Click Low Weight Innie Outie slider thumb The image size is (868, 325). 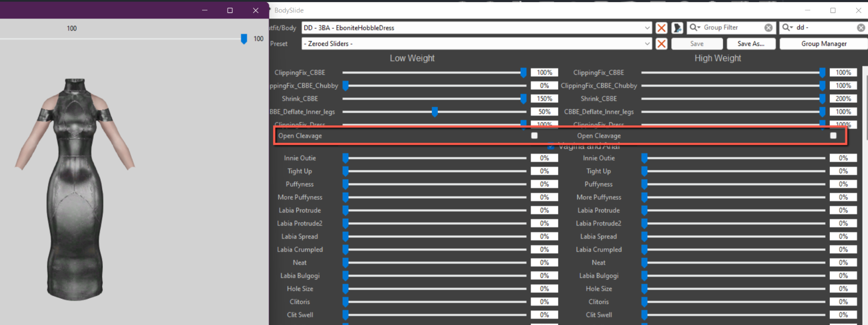[345, 158]
